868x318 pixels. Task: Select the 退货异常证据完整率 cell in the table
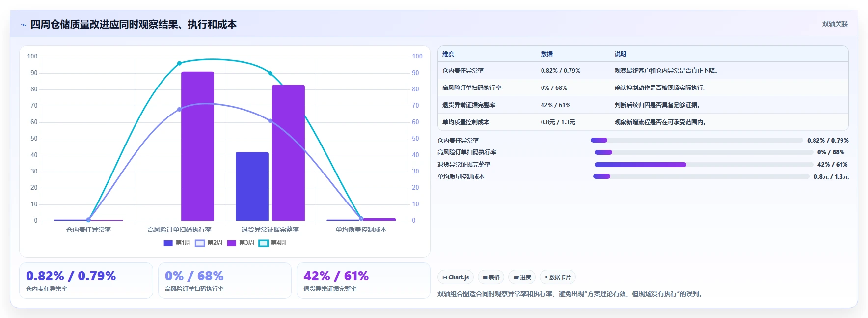469,105
